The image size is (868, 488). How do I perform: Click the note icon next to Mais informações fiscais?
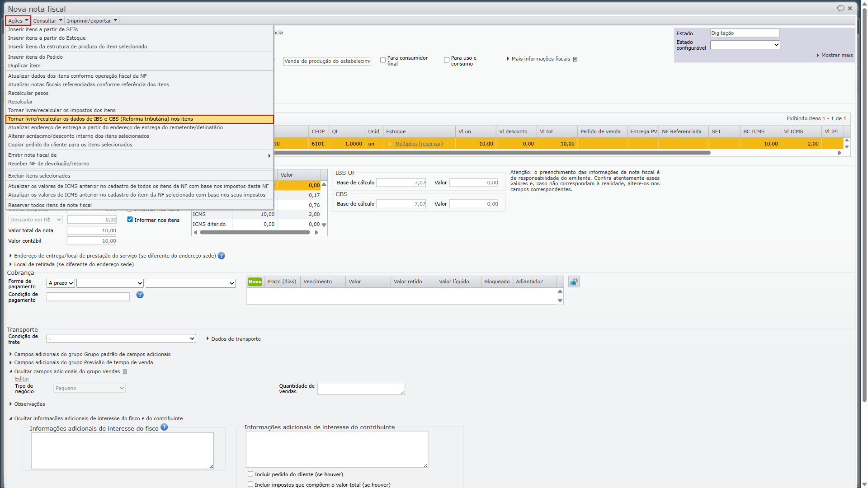tap(575, 59)
